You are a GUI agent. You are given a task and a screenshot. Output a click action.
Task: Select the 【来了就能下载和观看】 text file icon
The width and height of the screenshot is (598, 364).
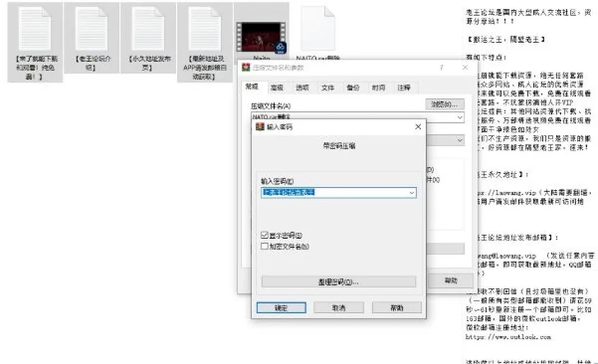35,30
